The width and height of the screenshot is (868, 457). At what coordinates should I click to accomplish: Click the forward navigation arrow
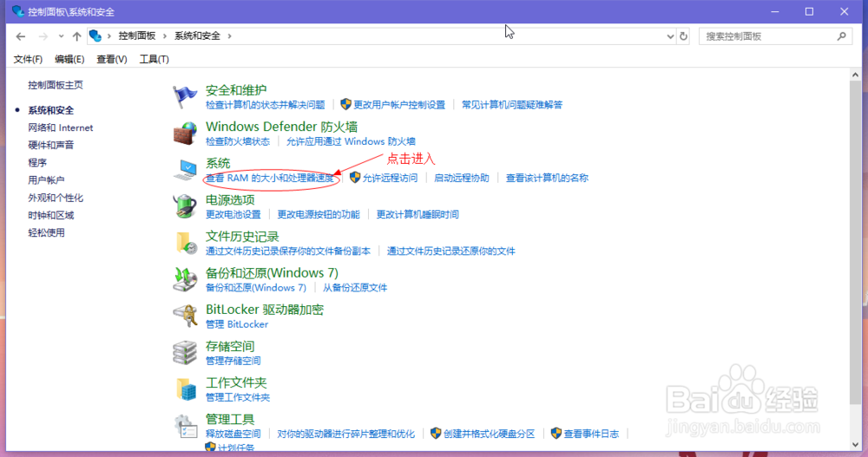click(43, 36)
